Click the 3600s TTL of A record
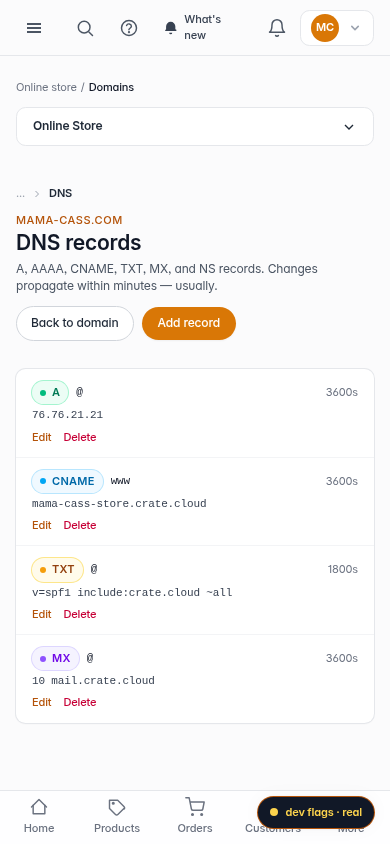 [342, 392]
